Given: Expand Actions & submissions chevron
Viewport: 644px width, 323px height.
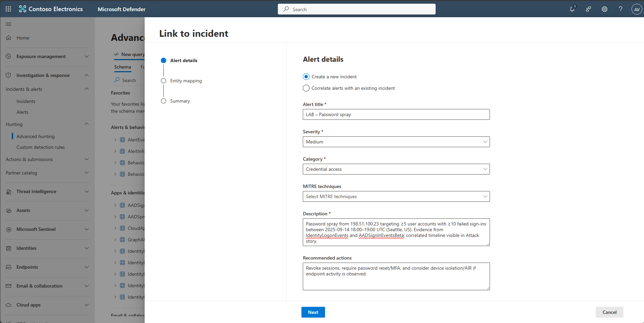Looking at the screenshot, I should coord(87,159).
